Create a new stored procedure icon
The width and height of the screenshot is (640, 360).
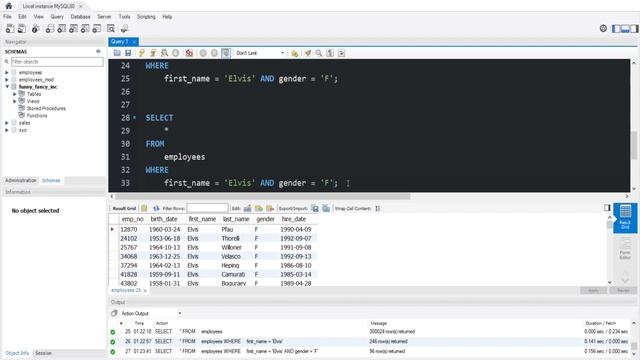pos(85,29)
